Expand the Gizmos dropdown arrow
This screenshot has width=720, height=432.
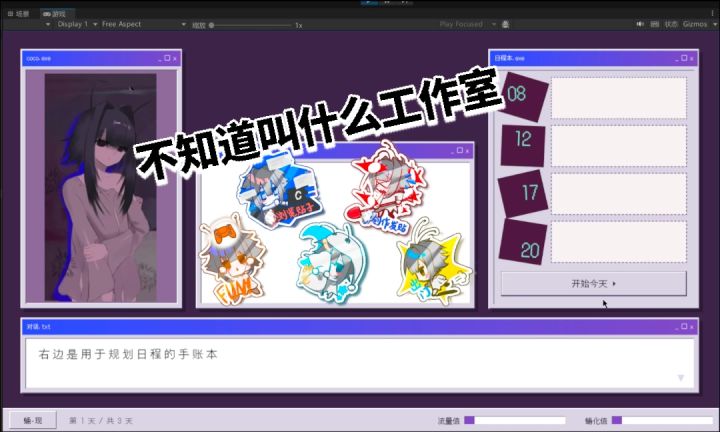714,24
